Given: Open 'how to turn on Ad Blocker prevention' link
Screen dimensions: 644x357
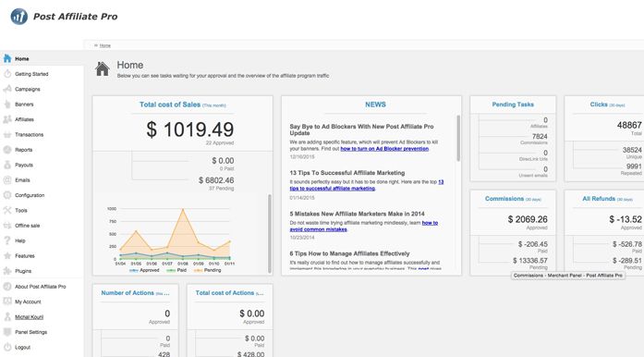Looking at the screenshot, I should [384, 149].
